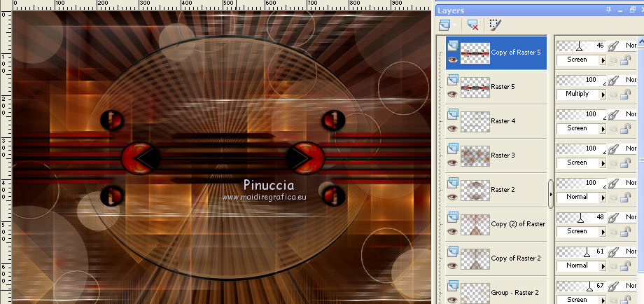The height and width of the screenshot is (304, 644).
Task: Select the Raster 2 layer
Action: pyautogui.click(x=496, y=190)
